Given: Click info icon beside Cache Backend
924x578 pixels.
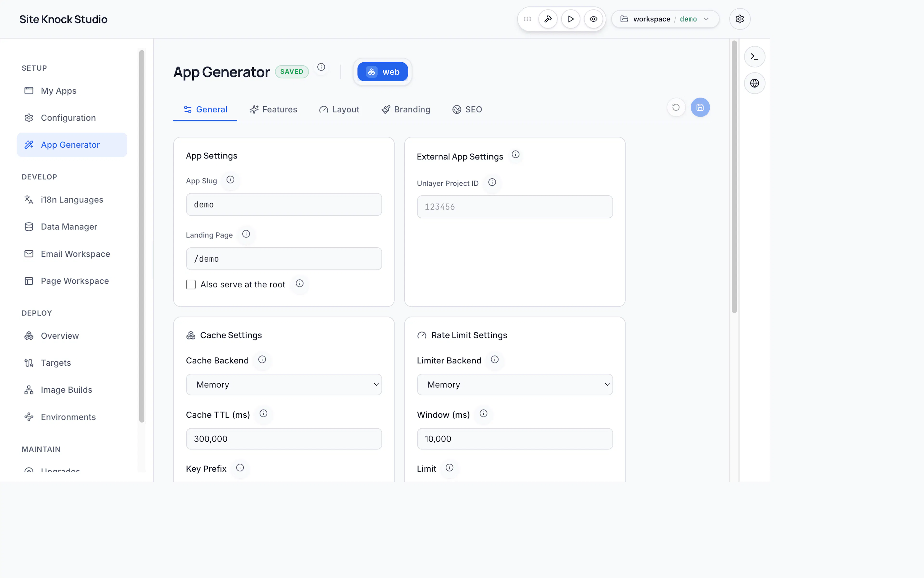Looking at the screenshot, I should point(262,359).
